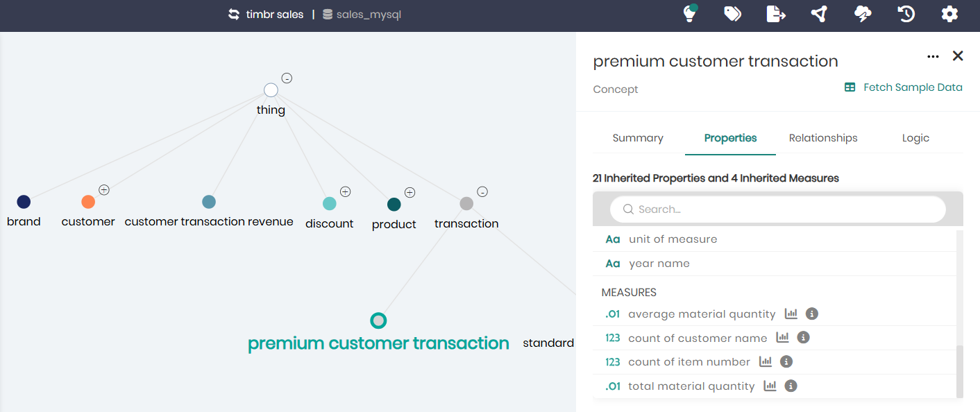
Task: Expand the discount node plus toggle
Action: [345, 191]
